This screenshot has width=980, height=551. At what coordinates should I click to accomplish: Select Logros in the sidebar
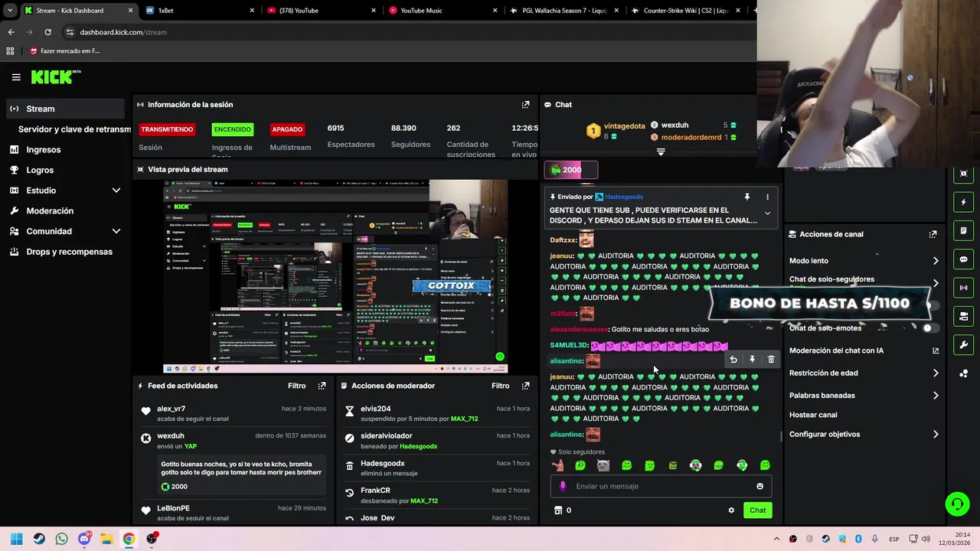click(64, 170)
